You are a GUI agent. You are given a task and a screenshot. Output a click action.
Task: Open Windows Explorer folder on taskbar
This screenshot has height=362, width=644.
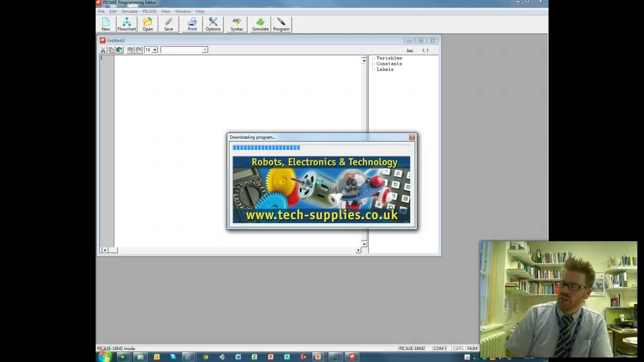click(x=140, y=357)
